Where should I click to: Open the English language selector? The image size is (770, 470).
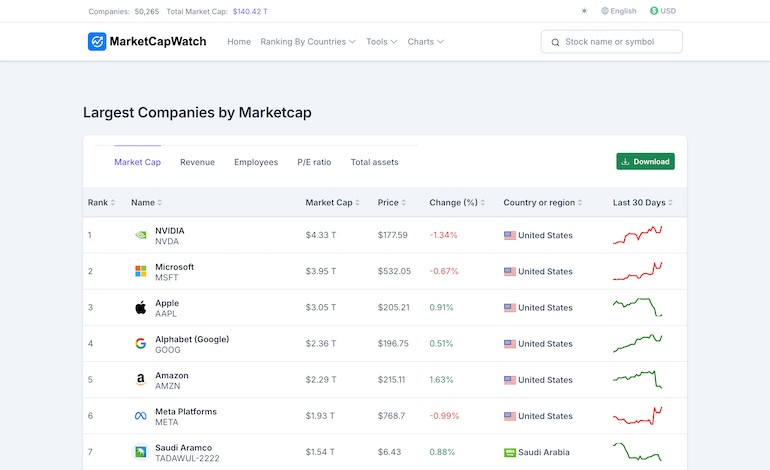(619, 11)
